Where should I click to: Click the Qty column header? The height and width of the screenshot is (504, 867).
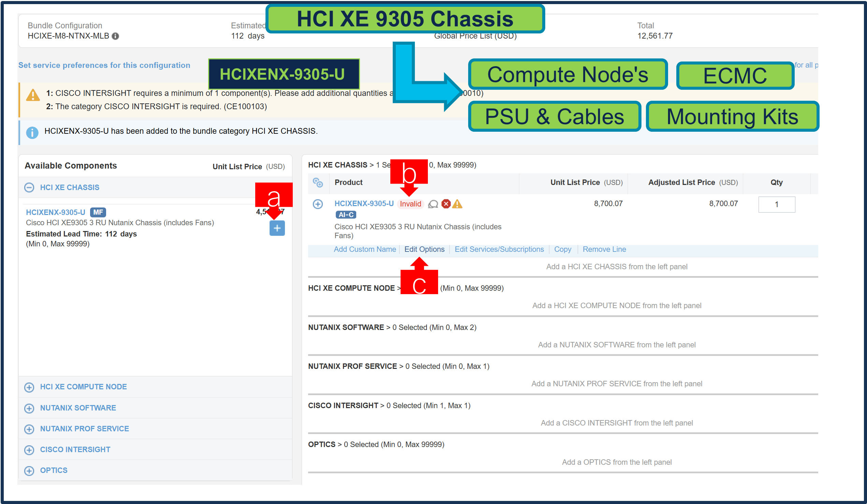(x=776, y=182)
